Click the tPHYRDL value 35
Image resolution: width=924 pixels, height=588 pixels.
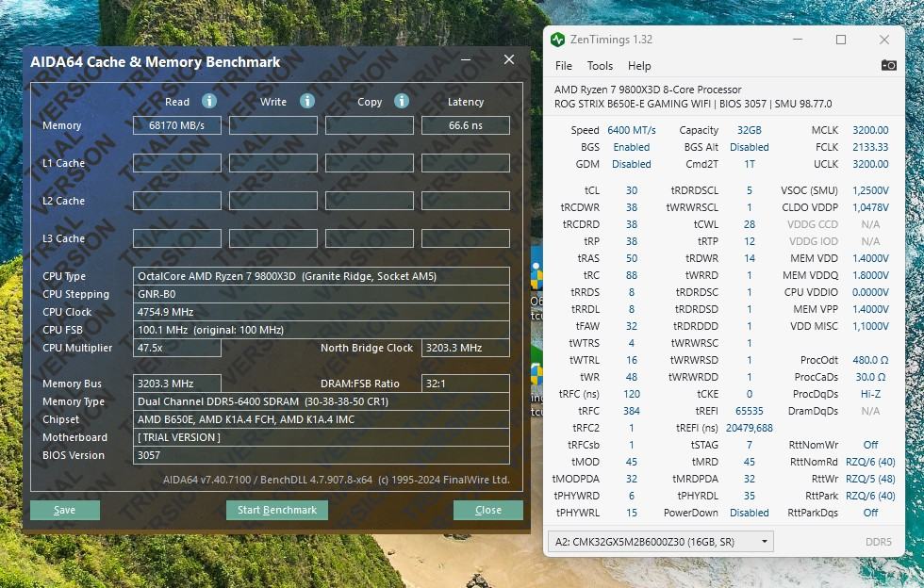749,496
